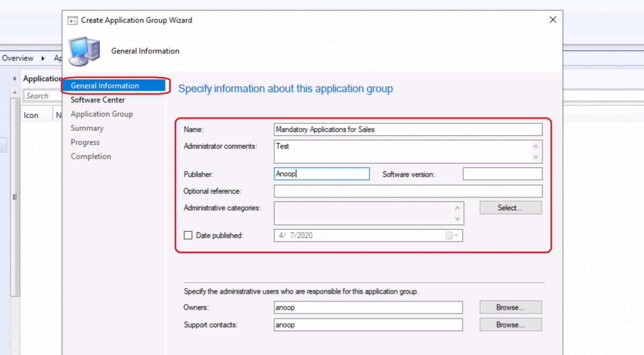Screen dimensions: 644x355
Task: Open the Date published calendar dropdown
Action: [456, 236]
